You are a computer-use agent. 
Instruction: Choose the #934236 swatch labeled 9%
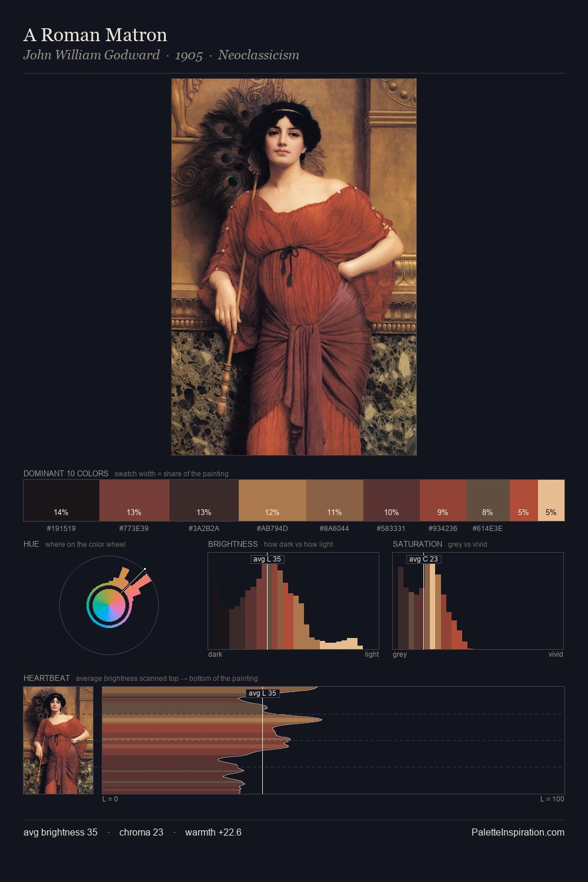[443, 500]
